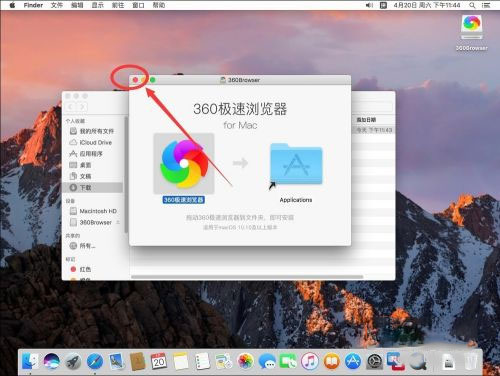Select the 红色 tag in the sidebar

pyautogui.click(x=93, y=269)
